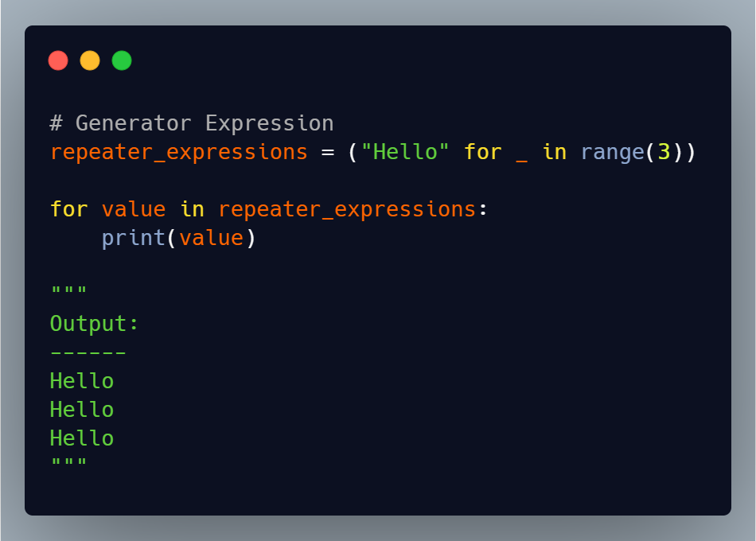Click the repeater_expressions variable being assigned
Screen dimensions: 756x541
178,152
